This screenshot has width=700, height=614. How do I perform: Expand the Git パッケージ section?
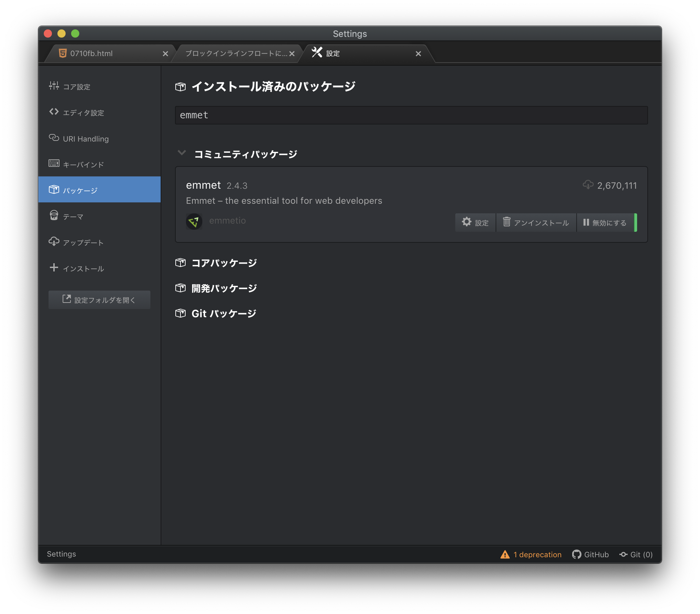(223, 313)
